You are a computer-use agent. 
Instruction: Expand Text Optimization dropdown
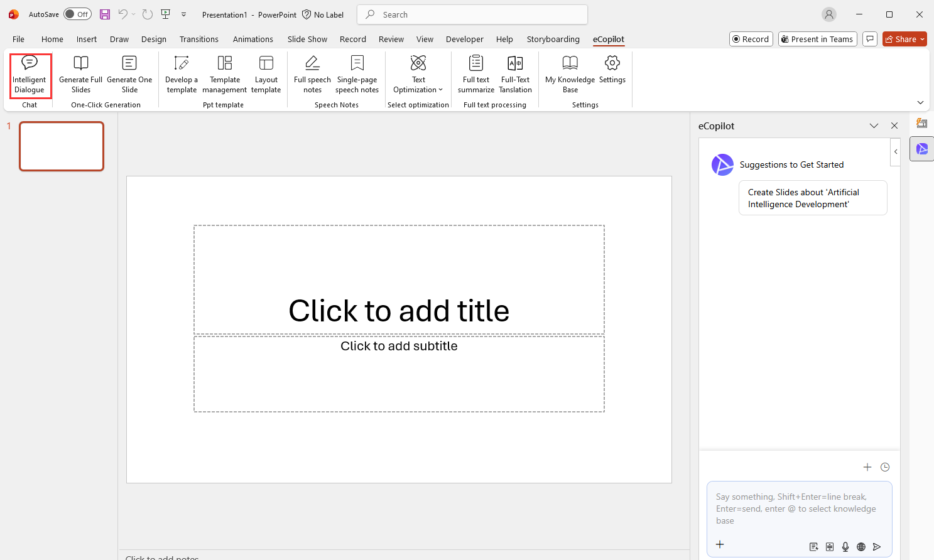pos(418,75)
